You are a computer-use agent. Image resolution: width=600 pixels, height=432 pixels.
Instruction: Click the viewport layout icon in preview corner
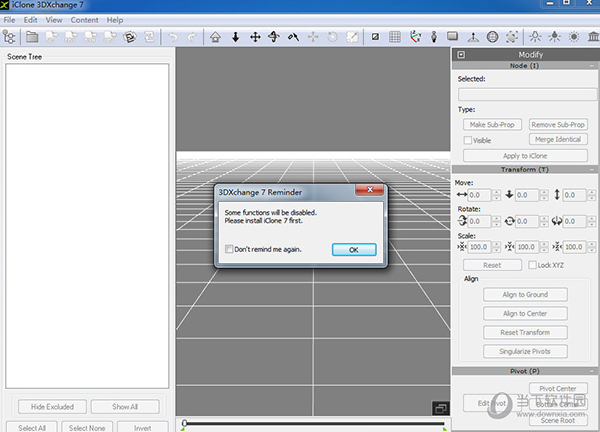(440, 408)
